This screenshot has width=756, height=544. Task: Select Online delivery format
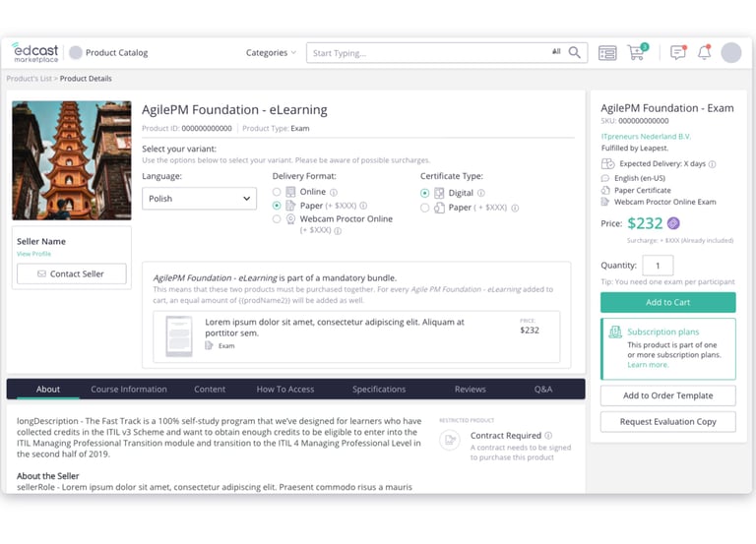pyautogui.click(x=277, y=192)
